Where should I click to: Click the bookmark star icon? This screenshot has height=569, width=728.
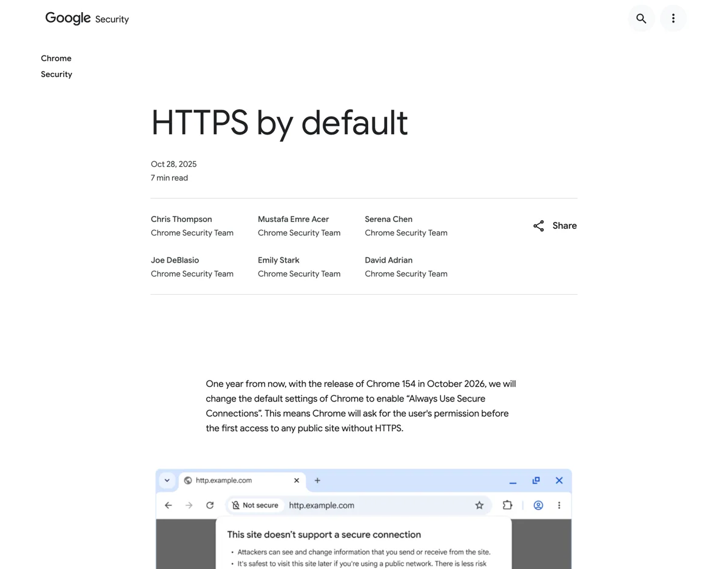(479, 505)
